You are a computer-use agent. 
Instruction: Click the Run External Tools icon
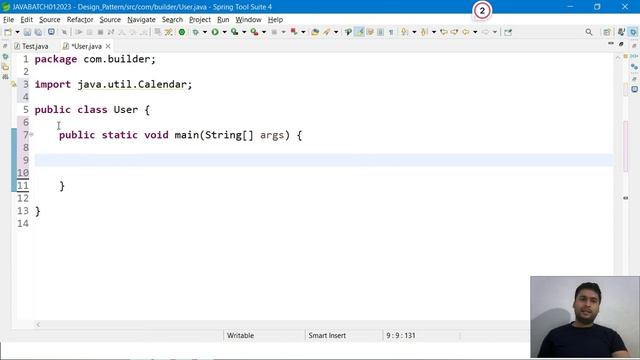pos(254,32)
